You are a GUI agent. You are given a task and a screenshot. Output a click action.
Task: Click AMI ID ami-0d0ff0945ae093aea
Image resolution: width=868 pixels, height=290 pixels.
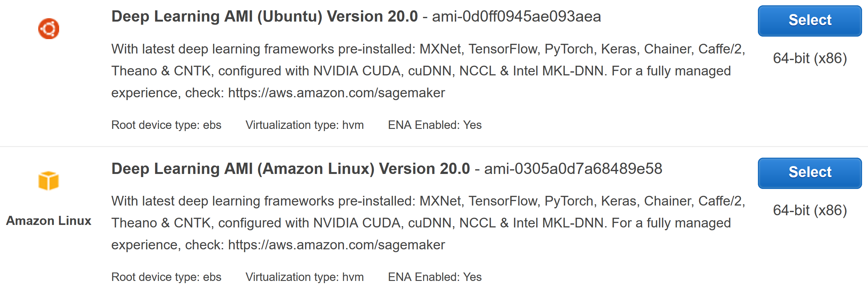coord(516,17)
